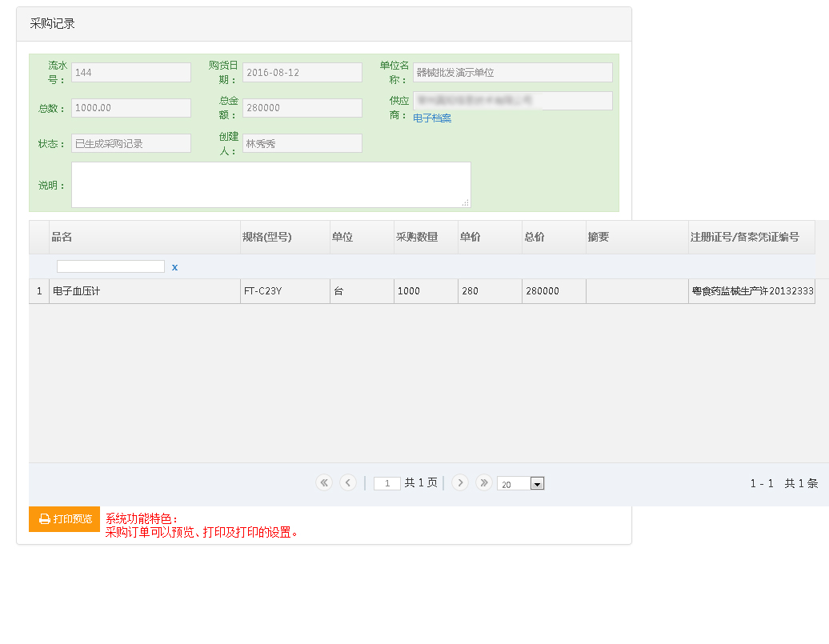
Task: Click the 单价 column header
Action: pos(489,238)
